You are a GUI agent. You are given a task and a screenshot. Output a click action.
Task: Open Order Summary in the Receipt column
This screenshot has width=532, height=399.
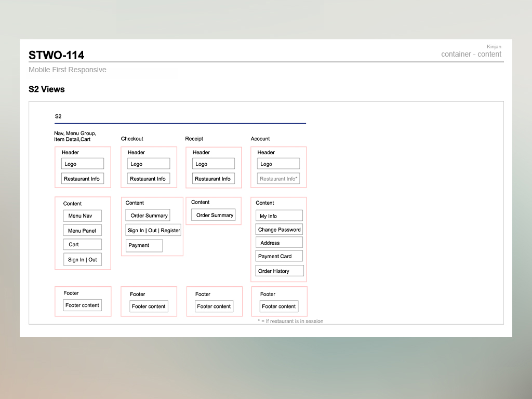[x=214, y=215]
